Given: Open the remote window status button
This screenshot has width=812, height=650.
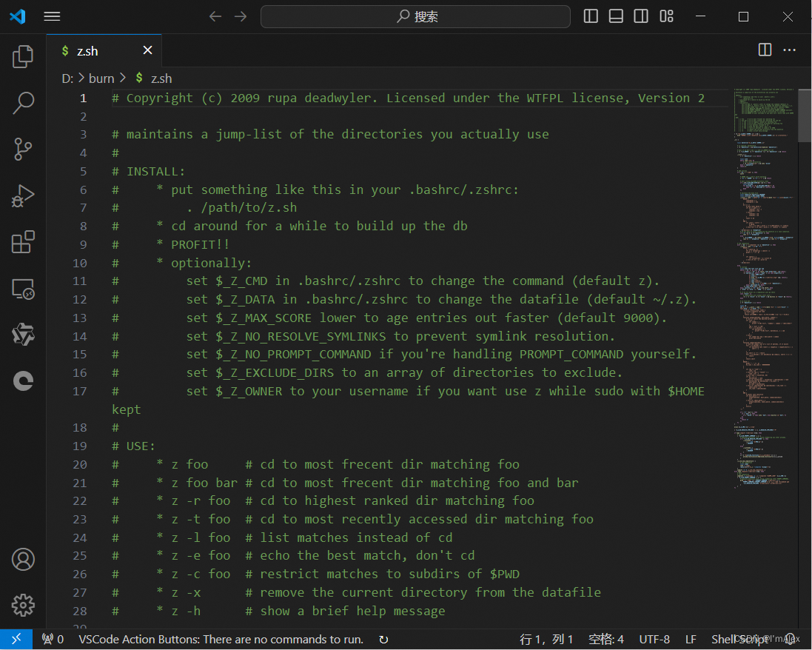Looking at the screenshot, I should click(x=16, y=639).
